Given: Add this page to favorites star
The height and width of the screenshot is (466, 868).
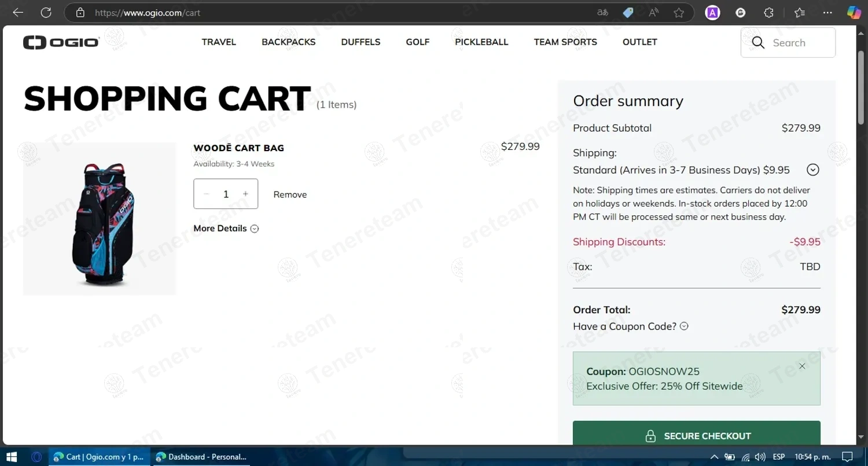Looking at the screenshot, I should pyautogui.click(x=679, y=12).
